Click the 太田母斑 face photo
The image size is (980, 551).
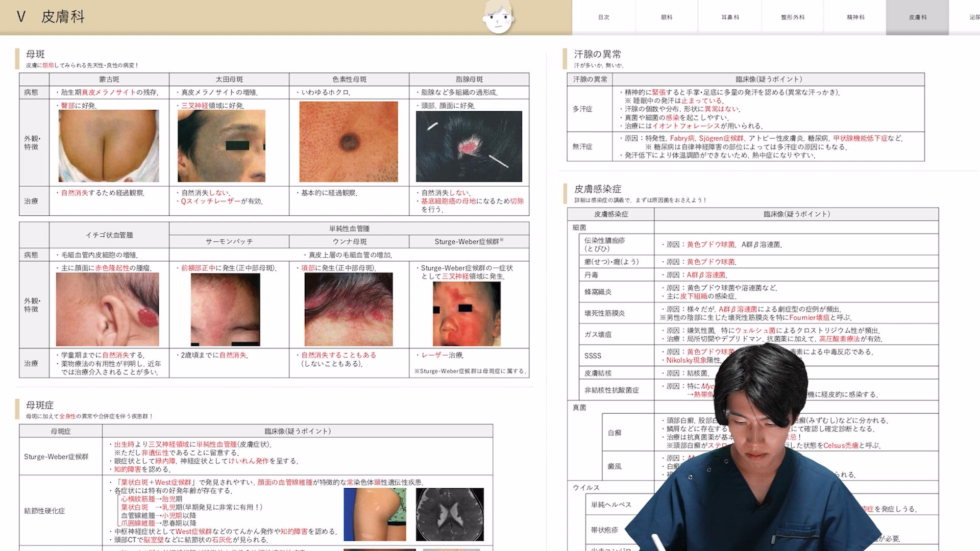click(x=222, y=146)
